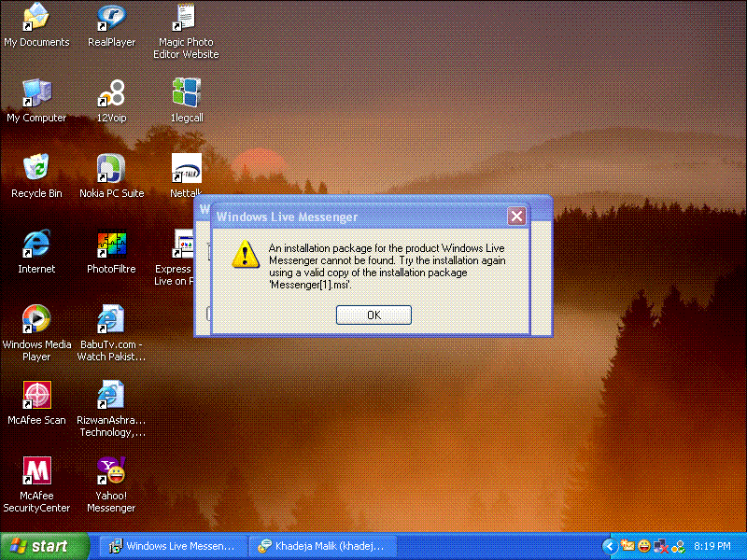Viewport: 747px width, 560px height.
Task: Select the Internet Explorer desktop icon
Action: click(x=36, y=251)
